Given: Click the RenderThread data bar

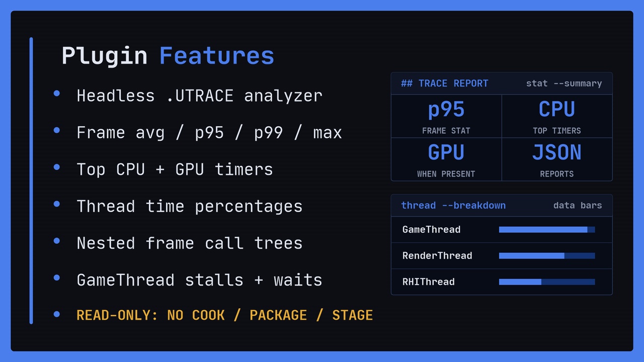Looking at the screenshot, I should [547, 256].
